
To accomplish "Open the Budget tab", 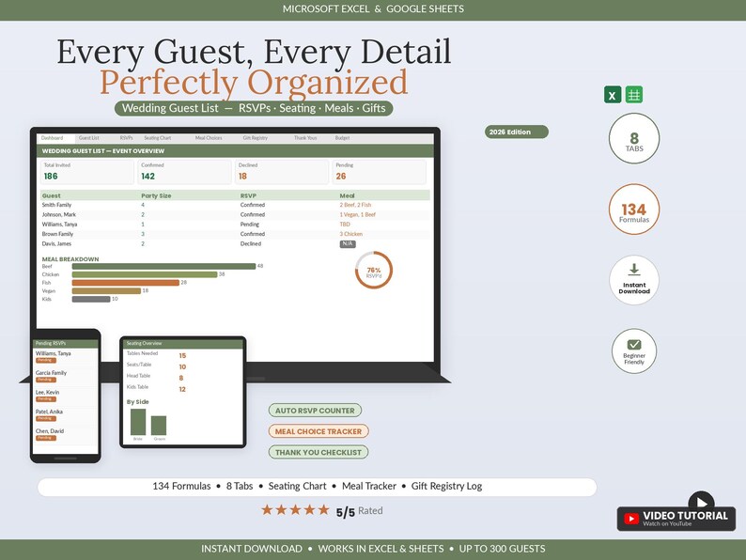I will 342,138.
